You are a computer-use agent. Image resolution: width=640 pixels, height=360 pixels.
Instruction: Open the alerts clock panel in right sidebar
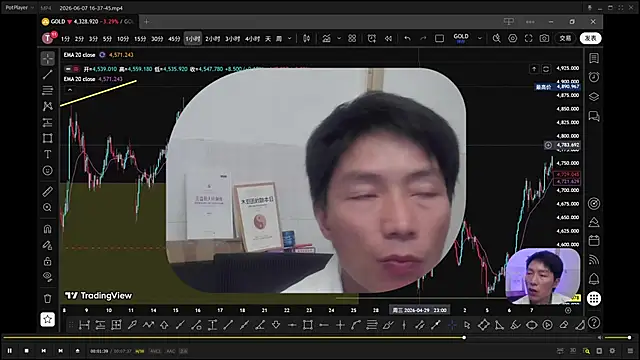click(594, 77)
